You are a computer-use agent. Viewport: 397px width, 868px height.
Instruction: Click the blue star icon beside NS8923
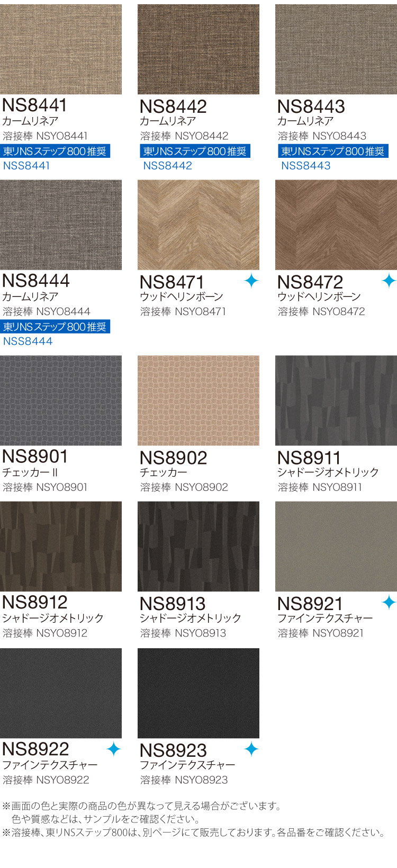(x=251, y=749)
